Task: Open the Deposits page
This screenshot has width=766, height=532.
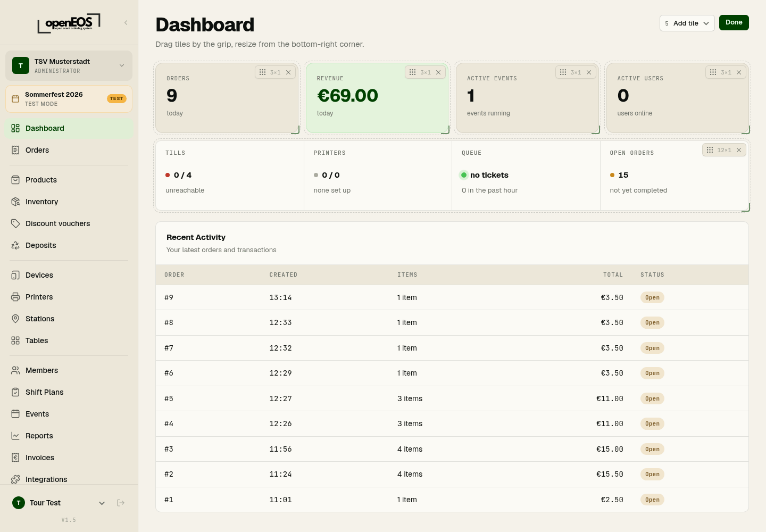Action: click(69, 245)
